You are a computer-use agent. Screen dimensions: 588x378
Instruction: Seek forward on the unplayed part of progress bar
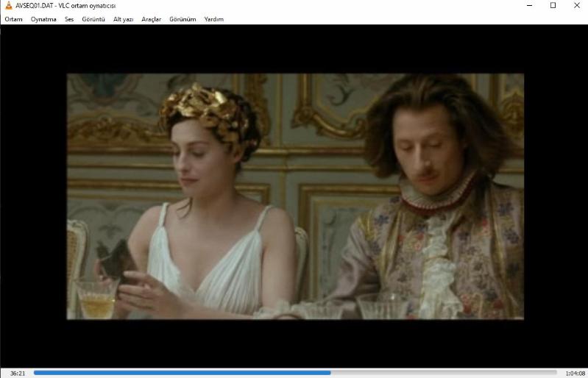click(442, 373)
